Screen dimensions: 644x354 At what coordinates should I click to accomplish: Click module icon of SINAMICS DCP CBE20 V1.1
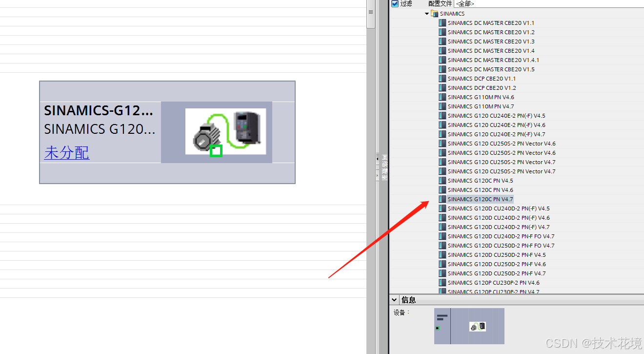click(x=443, y=79)
